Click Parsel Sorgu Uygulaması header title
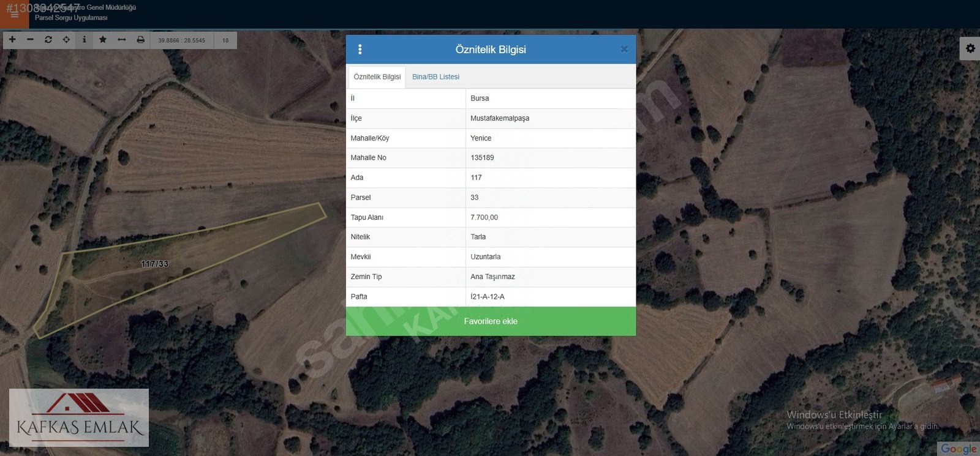980x456 pixels. pyautogui.click(x=71, y=18)
